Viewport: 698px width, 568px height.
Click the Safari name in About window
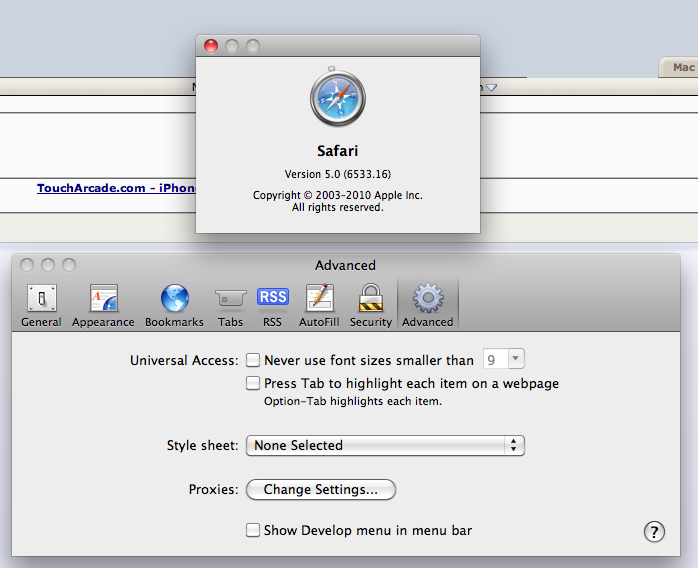(x=337, y=151)
